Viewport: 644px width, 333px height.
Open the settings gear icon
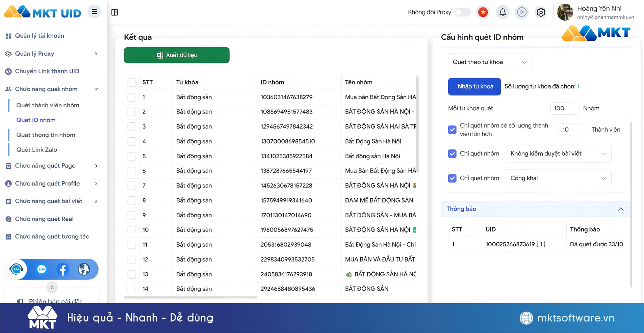point(541,12)
